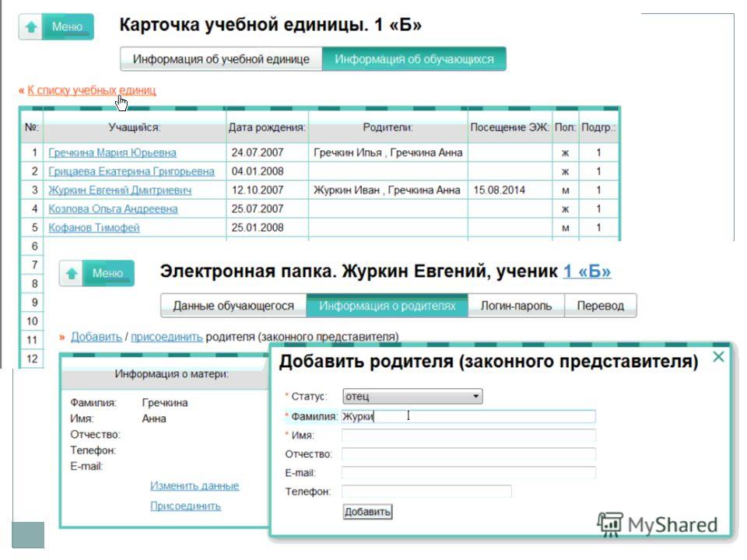Select the Информация об обучающихся tab
Screen dimensions: 747x560
pos(414,59)
